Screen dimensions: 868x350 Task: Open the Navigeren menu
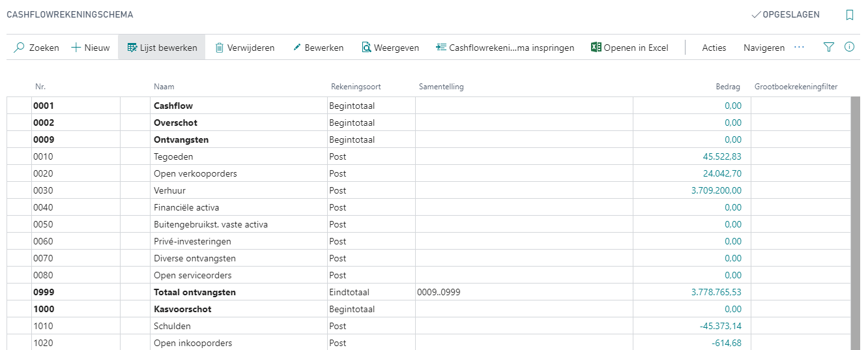(x=764, y=48)
